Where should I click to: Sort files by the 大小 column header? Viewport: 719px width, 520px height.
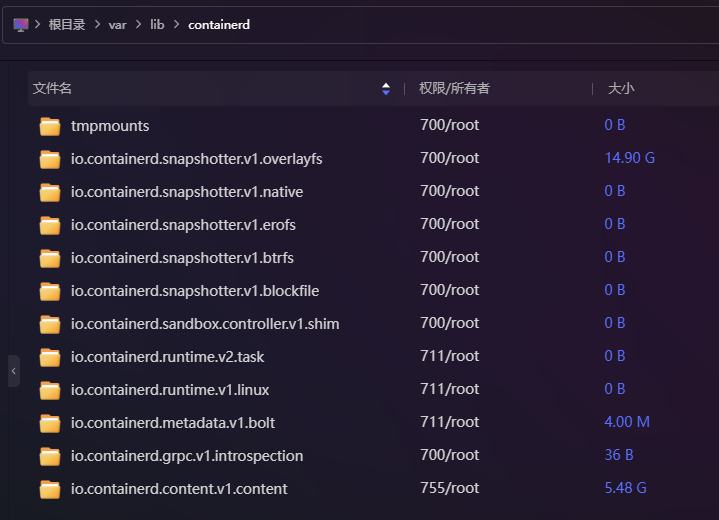coord(620,89)
